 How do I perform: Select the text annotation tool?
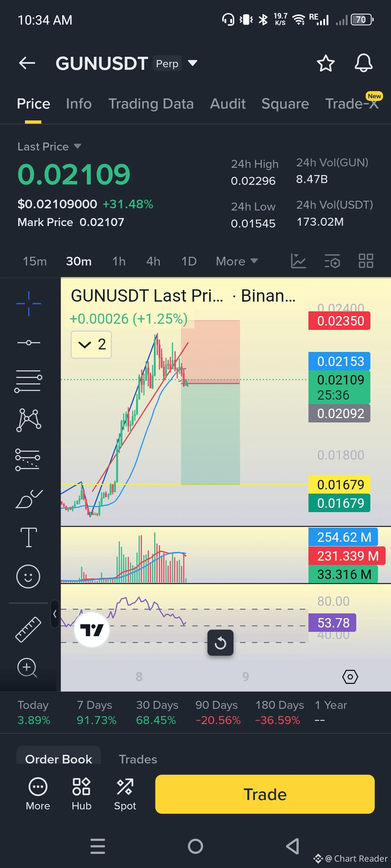point(29,537)
